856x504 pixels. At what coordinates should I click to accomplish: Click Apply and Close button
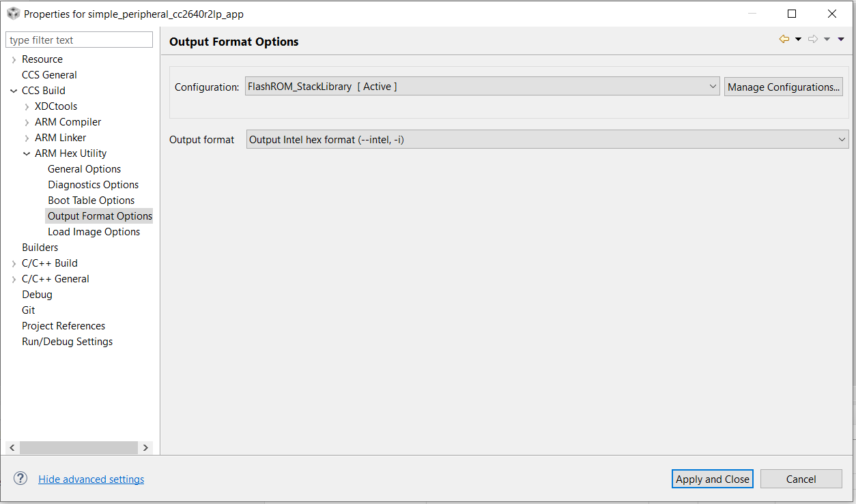[712, 479]
